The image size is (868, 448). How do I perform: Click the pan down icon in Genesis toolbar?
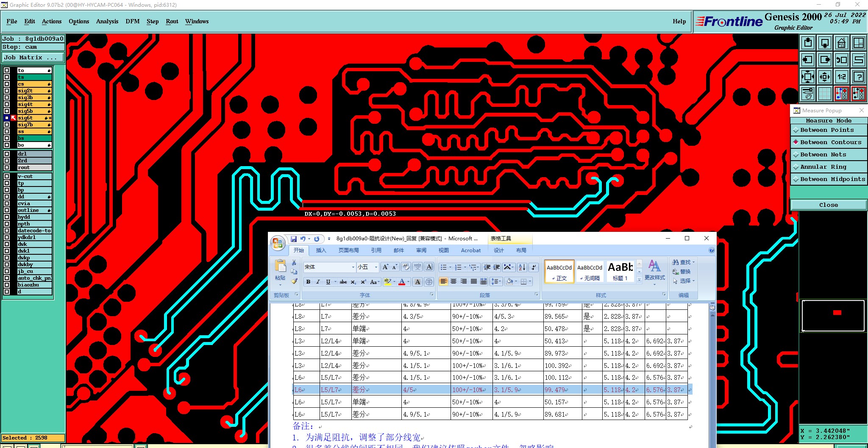coord(824,43)
